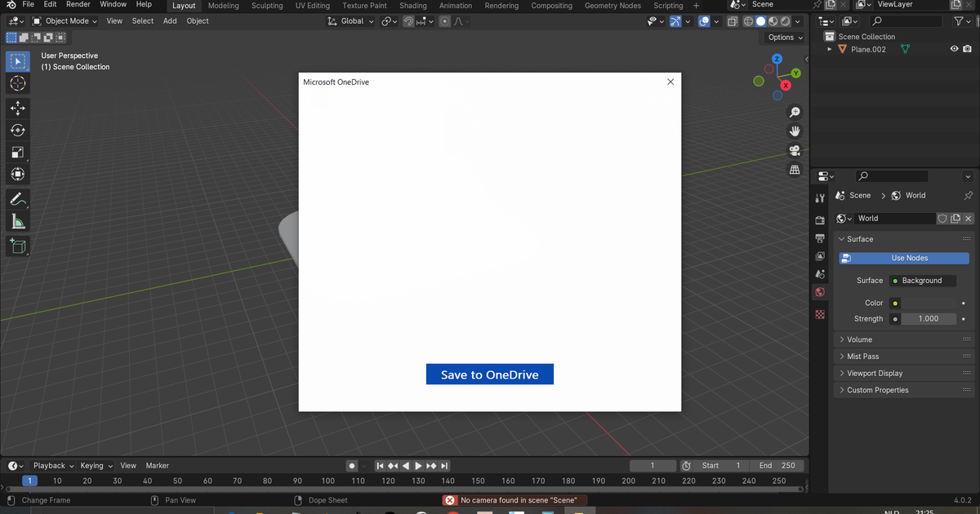Switch to orthographic grid view icon
Viewport: 980px width, 514px height.
[794, 170]
